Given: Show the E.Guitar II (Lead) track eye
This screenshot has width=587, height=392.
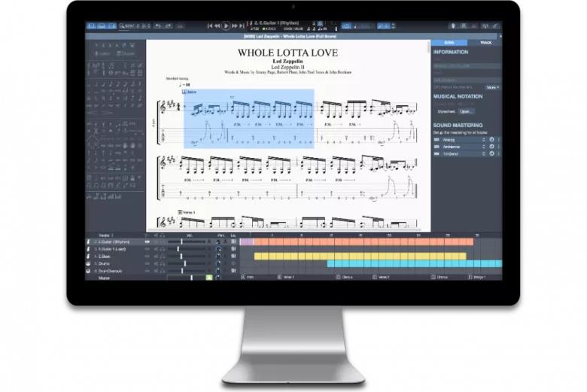Looking at the screenshot, I should pyautogui.click(x=147, y=249).
